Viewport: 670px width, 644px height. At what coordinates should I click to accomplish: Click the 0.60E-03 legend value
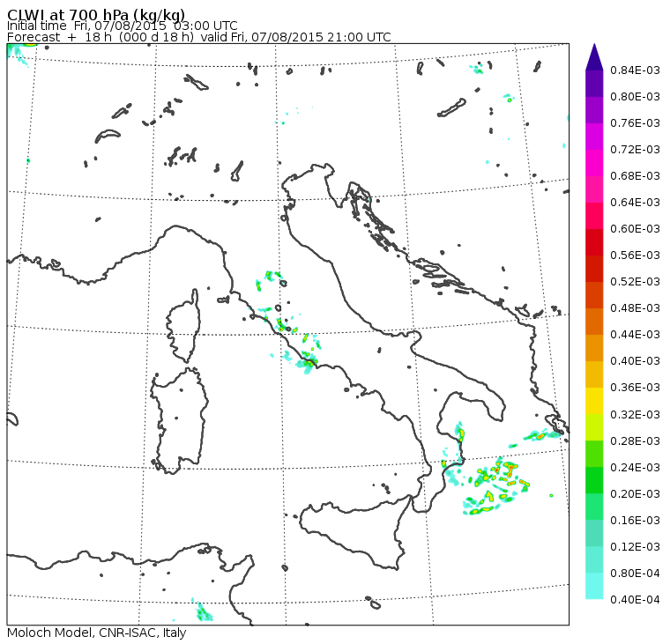tap(635, 229)
